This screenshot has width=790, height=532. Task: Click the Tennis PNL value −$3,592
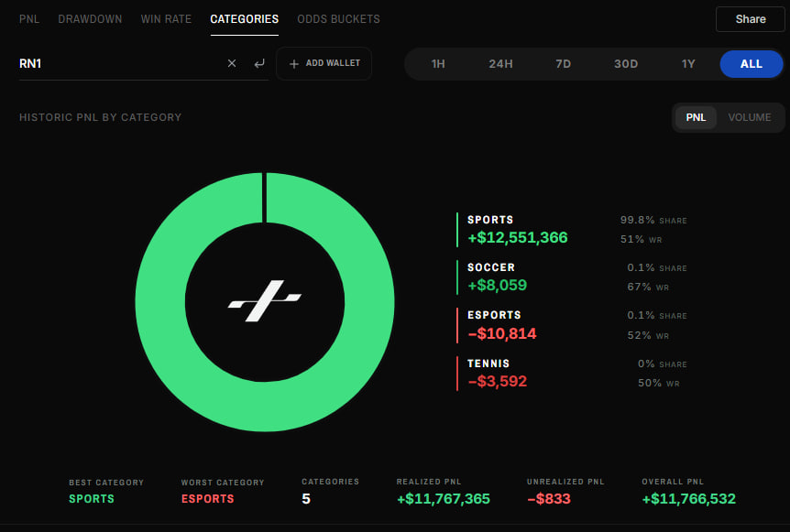tap(498, 382)
